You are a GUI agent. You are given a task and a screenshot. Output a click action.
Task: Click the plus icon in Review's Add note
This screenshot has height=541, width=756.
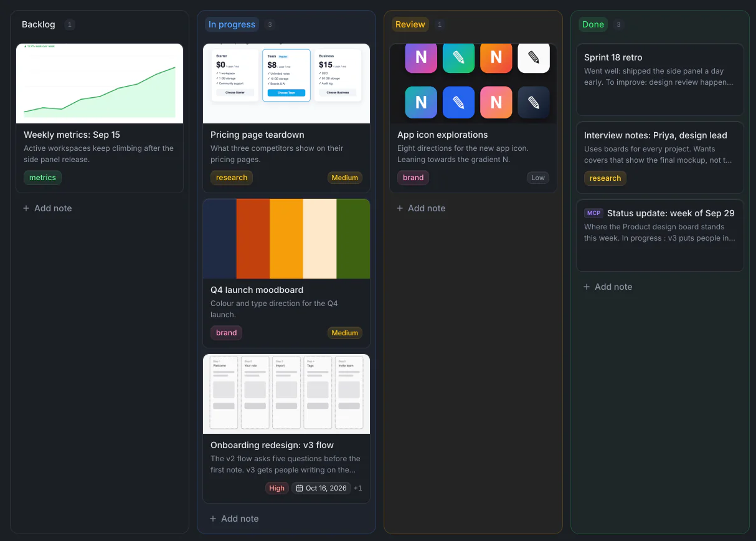coord(400,208)
